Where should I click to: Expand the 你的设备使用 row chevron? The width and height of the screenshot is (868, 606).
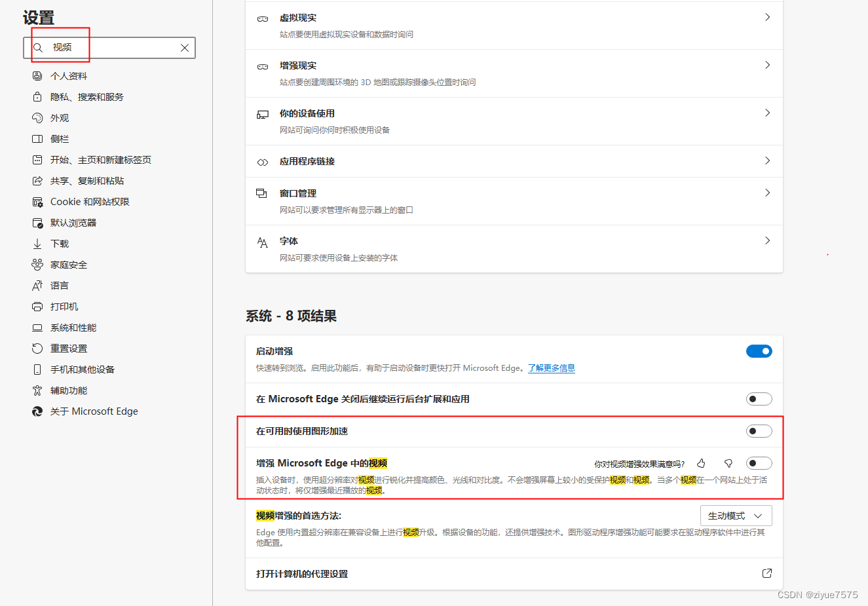[767, 113]
